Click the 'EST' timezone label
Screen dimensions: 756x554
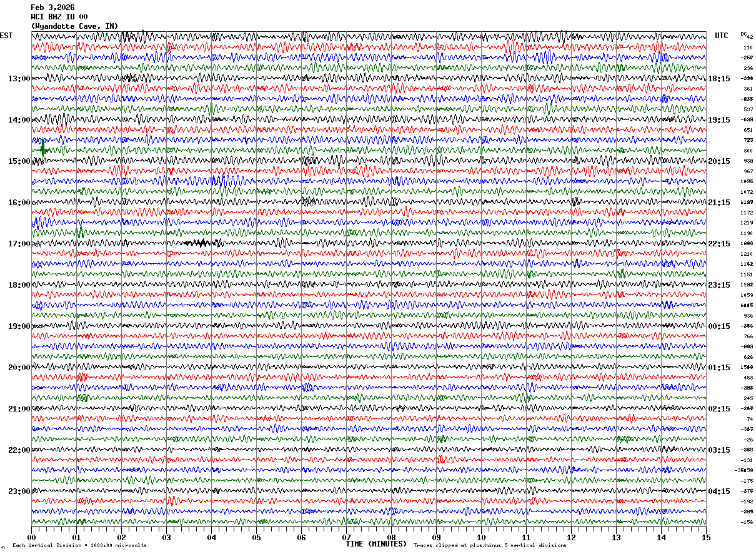6,36
